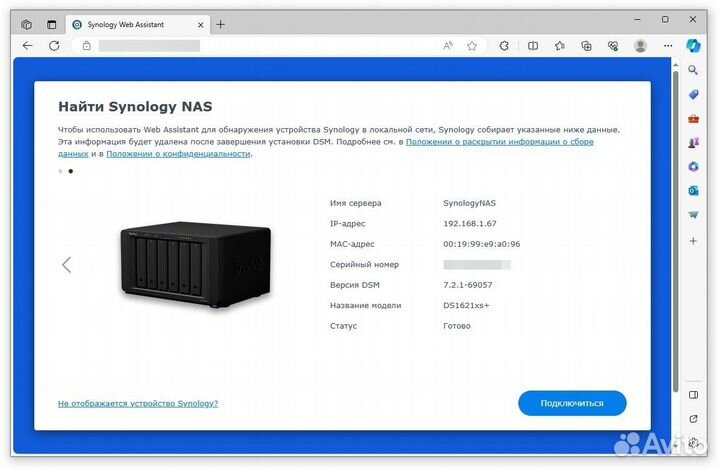
Task: Open link in new window sidebar icon
Action: coord(693,419)
